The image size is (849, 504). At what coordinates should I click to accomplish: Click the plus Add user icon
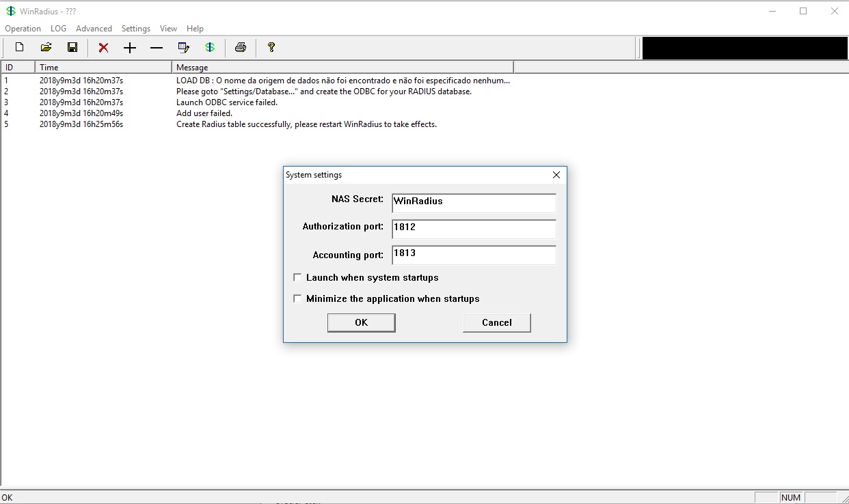click(x=130, y=48)
